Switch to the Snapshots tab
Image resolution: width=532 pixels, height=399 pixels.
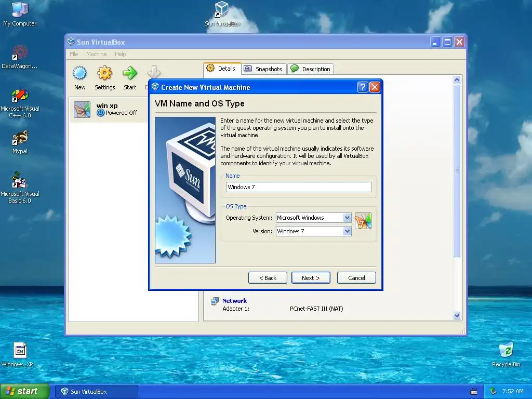tap(263, 69)
